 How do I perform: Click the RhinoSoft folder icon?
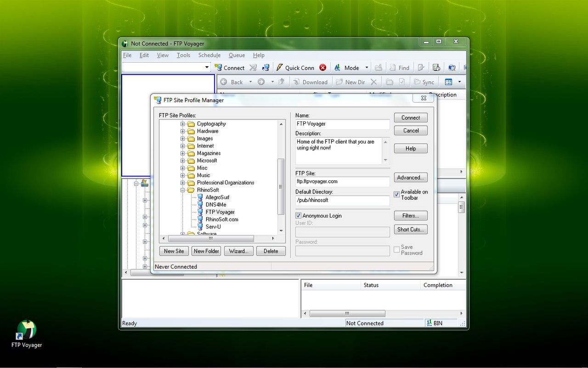(x=191, y=190)
